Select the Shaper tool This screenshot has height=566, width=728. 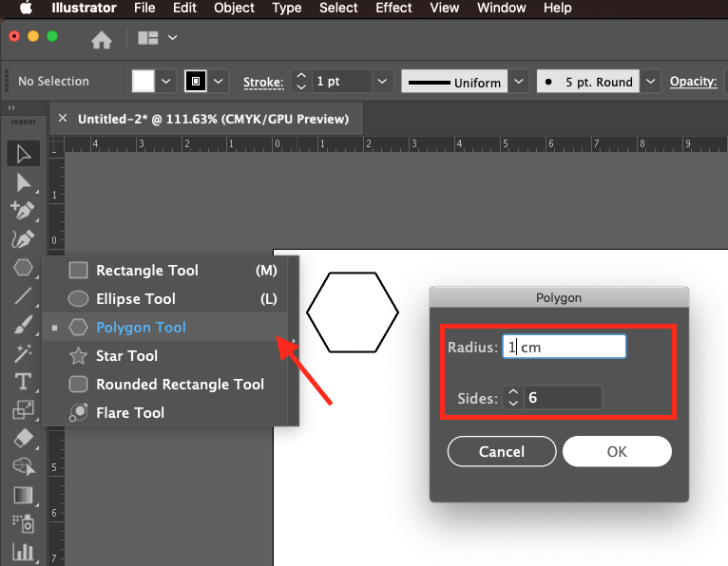point(23,353)
